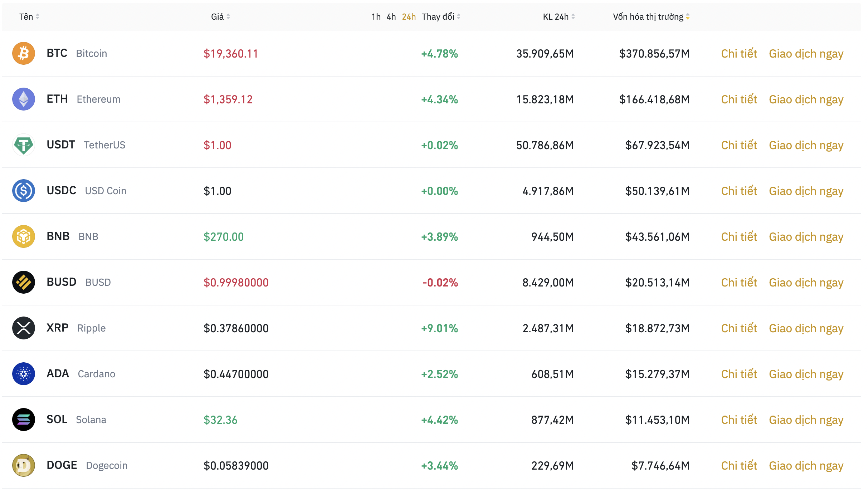Click the XRP Ripple logo
Viewport: 868px width, 490px height.
click(24, 328)
